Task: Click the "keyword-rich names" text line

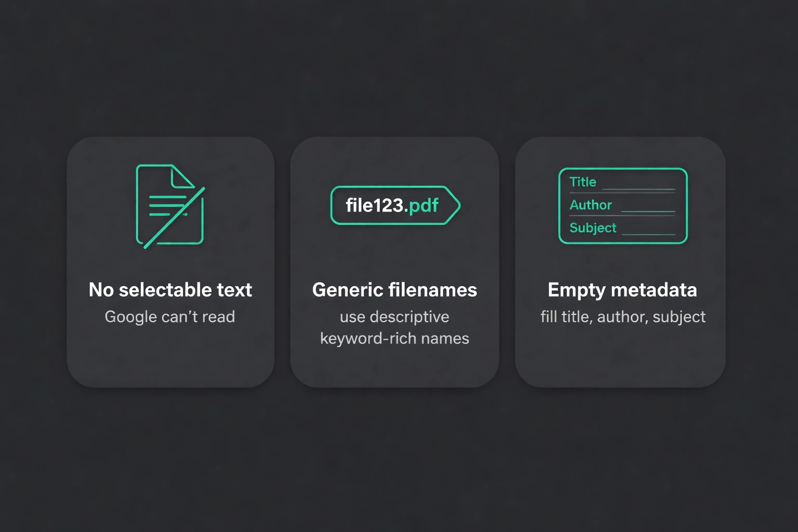Action: coord(394,339)
